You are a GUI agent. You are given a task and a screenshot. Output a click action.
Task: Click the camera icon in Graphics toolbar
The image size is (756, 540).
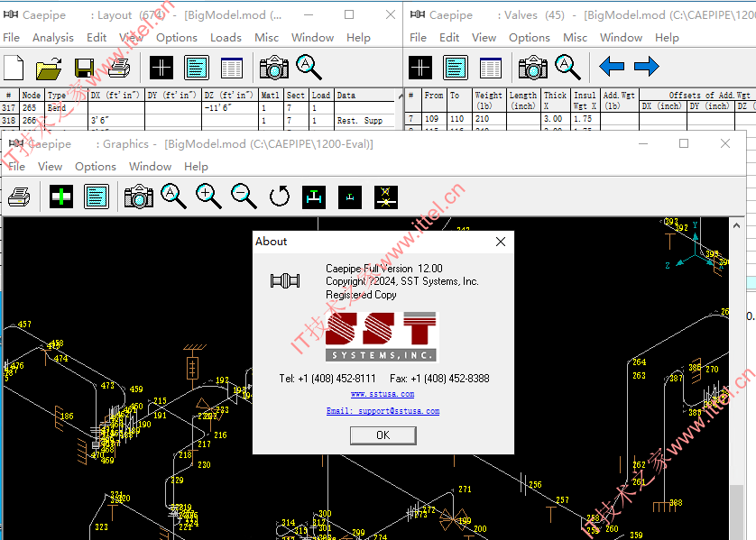139,197
